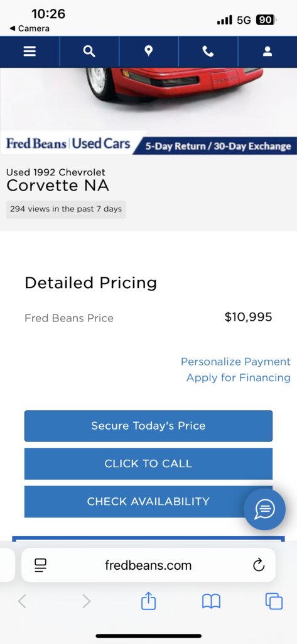Open Safari bookmarks book icon

pos(211,602)
